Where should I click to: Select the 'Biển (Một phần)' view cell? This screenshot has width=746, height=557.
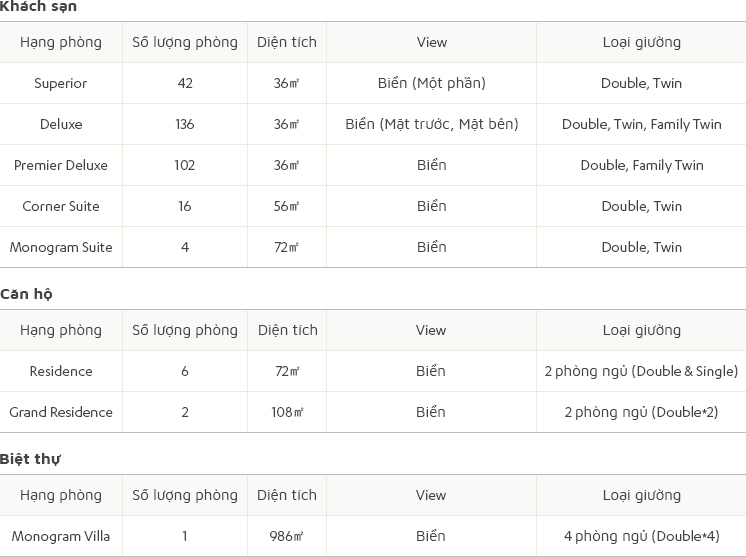point(432,83)
